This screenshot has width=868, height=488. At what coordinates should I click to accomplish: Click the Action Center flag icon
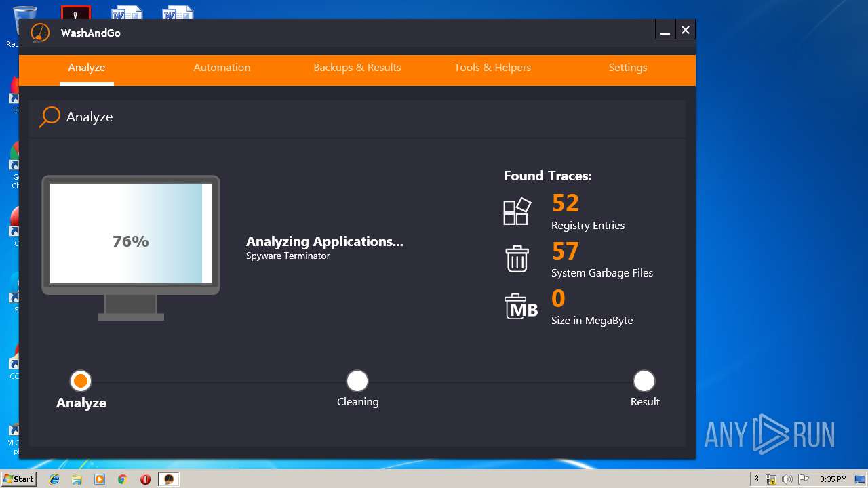(x=802, y=479)
